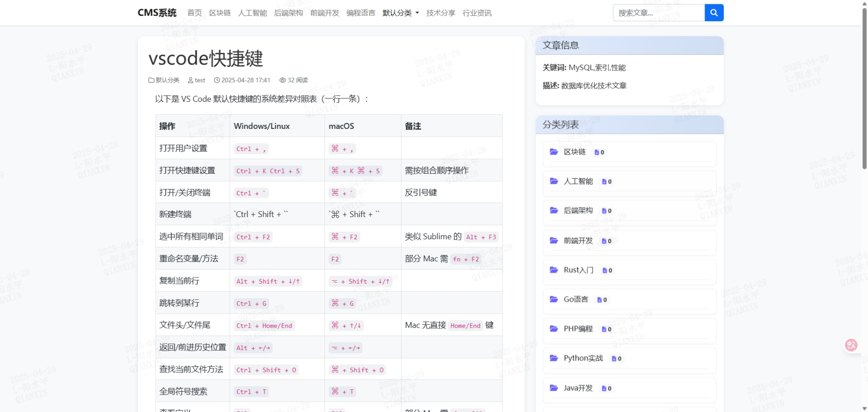Open the Java开发 category link in sidebar

[x=578, y=388]
